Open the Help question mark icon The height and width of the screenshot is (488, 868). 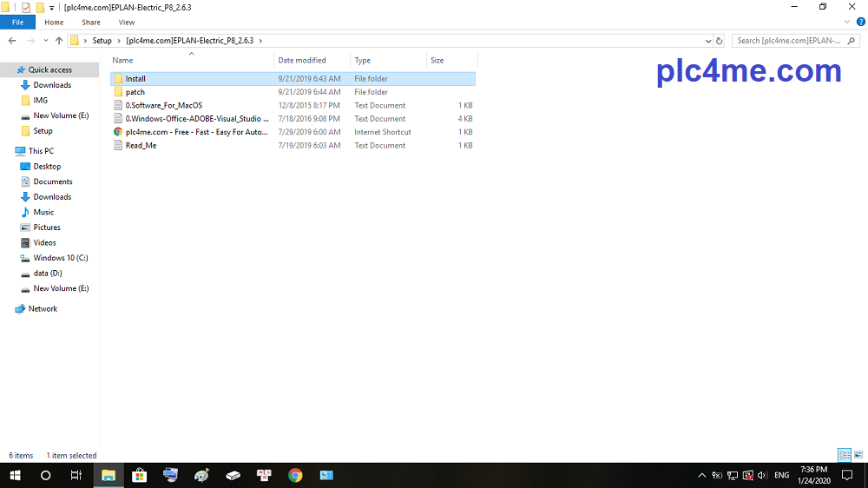coord(860,22)
